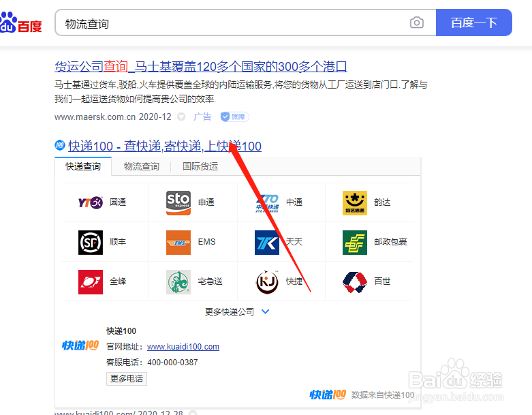Open camera image search icon
The height and width of the screenshot is (415, 532).
tap(417, 22)
